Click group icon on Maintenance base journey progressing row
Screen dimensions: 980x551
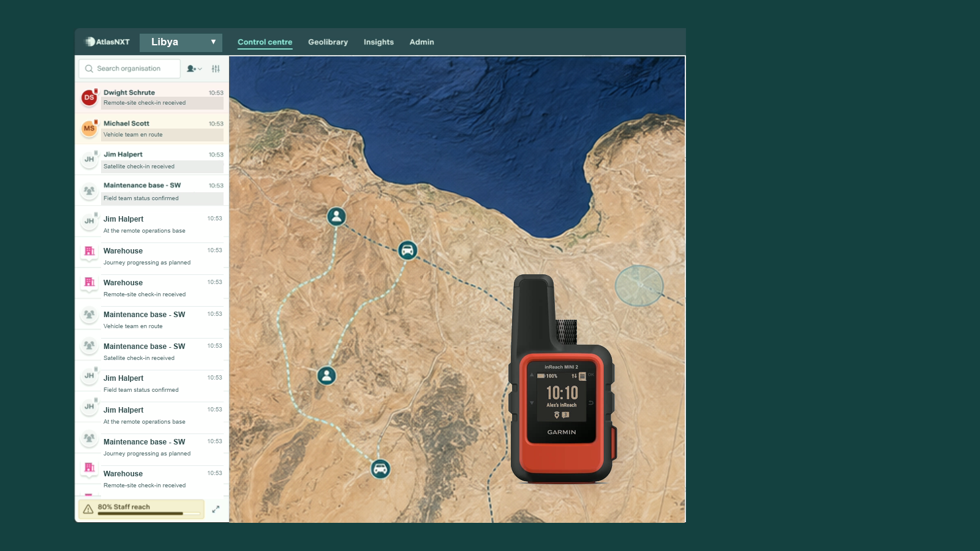point(89,439)
